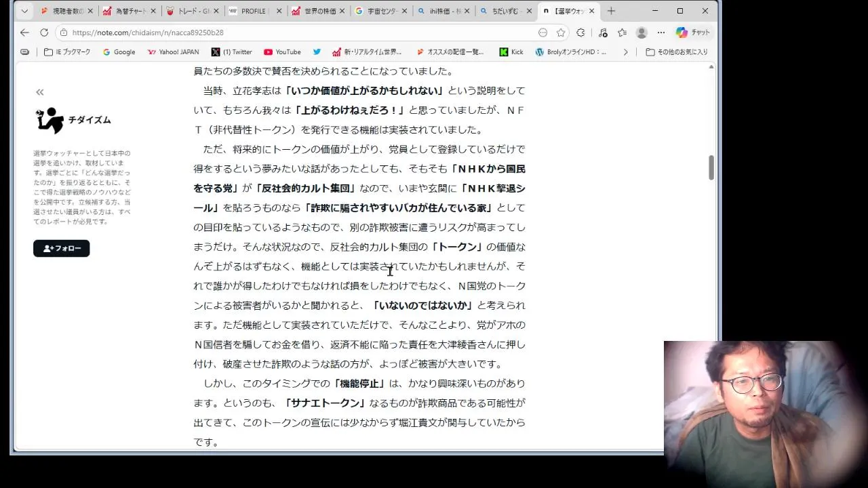This screenshot has width=868, height=488.
Task: Open the Kick bookmark
Action: (x=511, y=52)
